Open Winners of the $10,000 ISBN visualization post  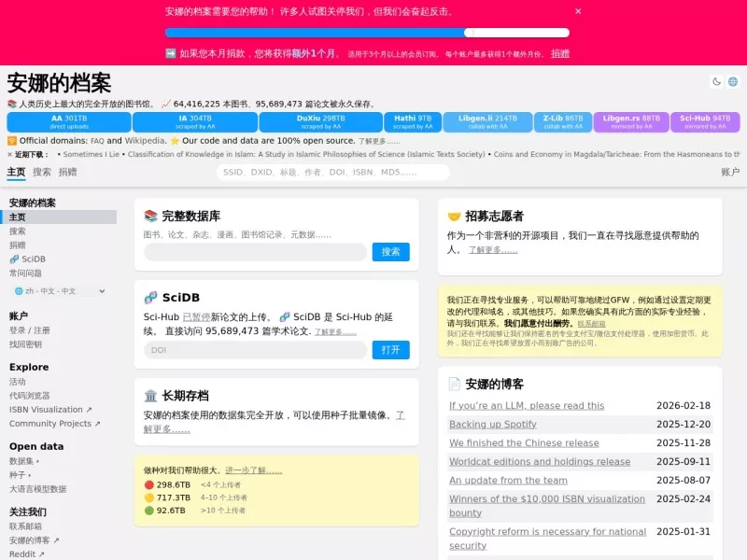(x=547, y=506)
